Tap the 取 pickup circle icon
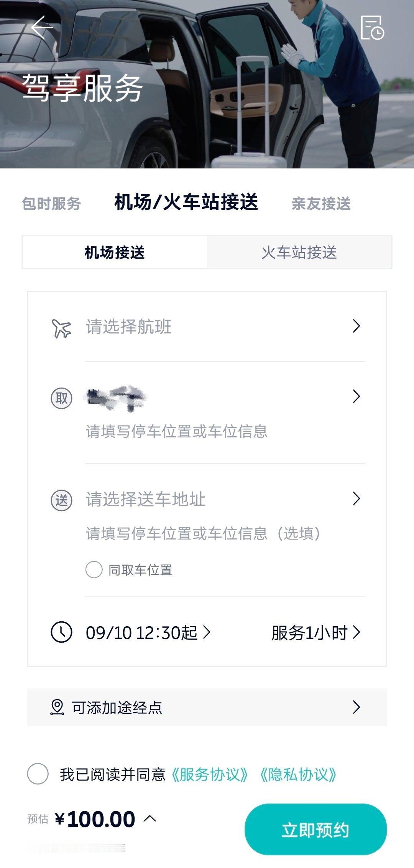Image resolution: width=414 pixels, height=868 pixels. coord(61,398)
